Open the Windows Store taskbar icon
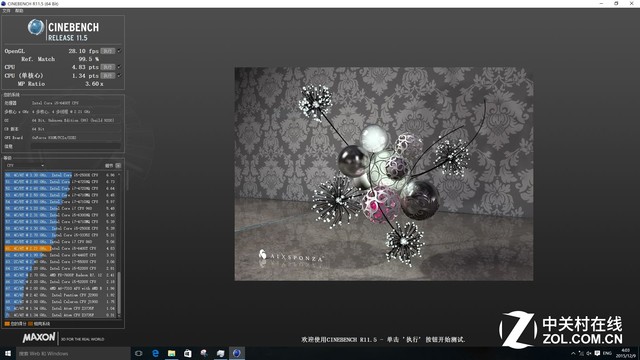Viewport: 640px width, 360px height. point(188,353)
